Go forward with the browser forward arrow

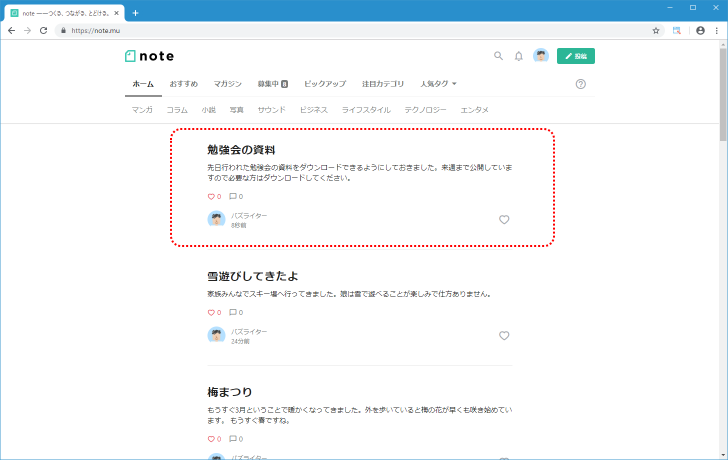[27, 31]
